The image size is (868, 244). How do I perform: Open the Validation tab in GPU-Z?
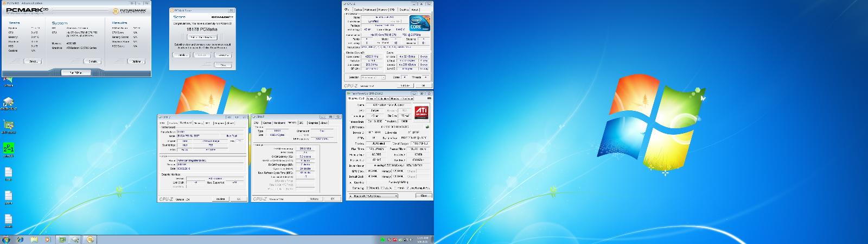point(384,98)
